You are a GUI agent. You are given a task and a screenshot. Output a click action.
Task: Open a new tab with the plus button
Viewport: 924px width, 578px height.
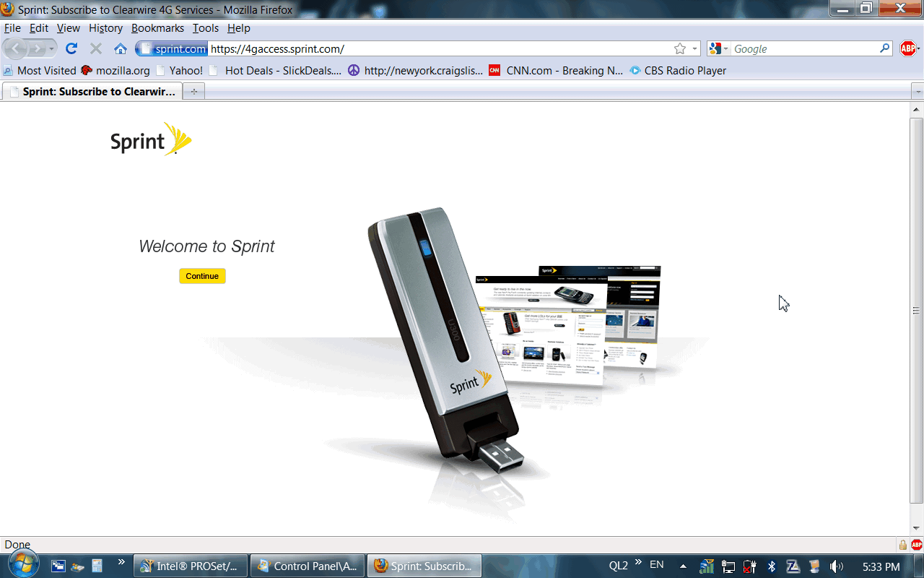193,92
